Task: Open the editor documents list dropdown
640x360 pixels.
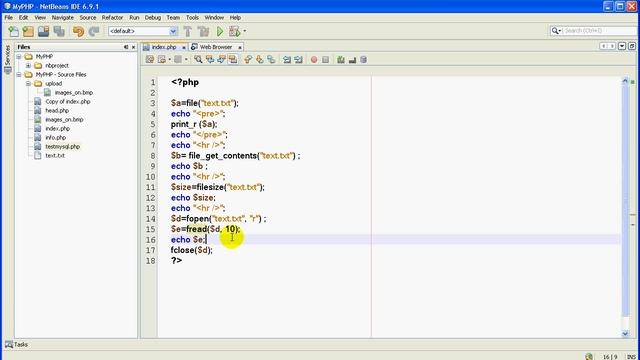Action: coord(622,47)
